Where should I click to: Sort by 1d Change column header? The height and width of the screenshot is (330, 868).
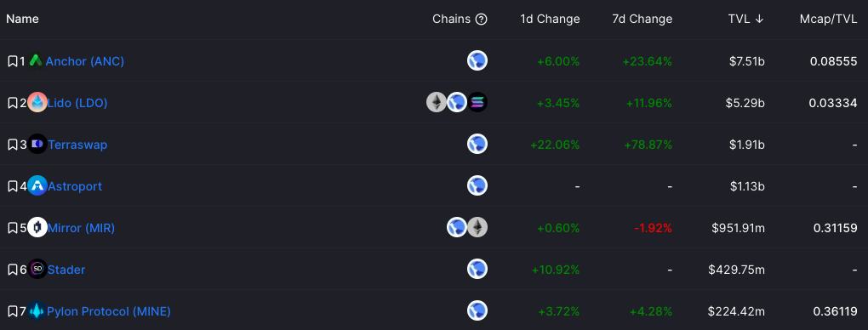pyautogui.click(x=550, y=20)
